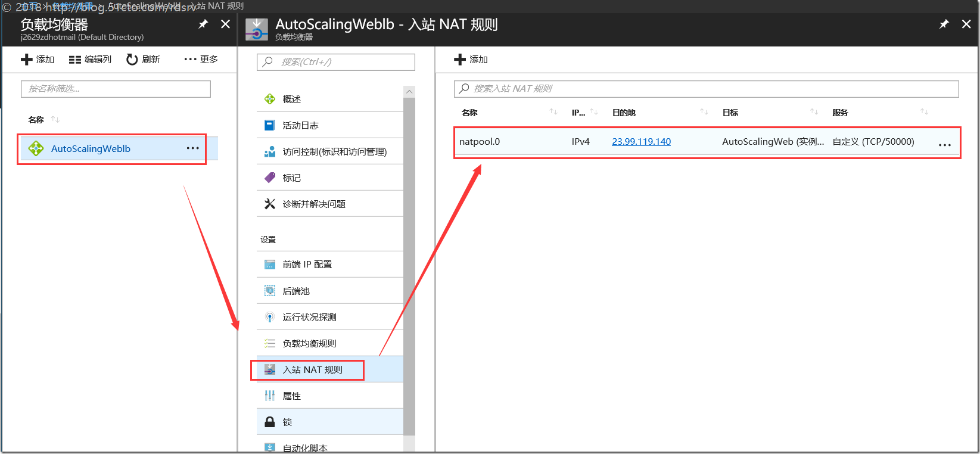The height and width of the screenshot is (454, 980).
Task: Refresh the load balancer list
Action: tap(143, 60)
